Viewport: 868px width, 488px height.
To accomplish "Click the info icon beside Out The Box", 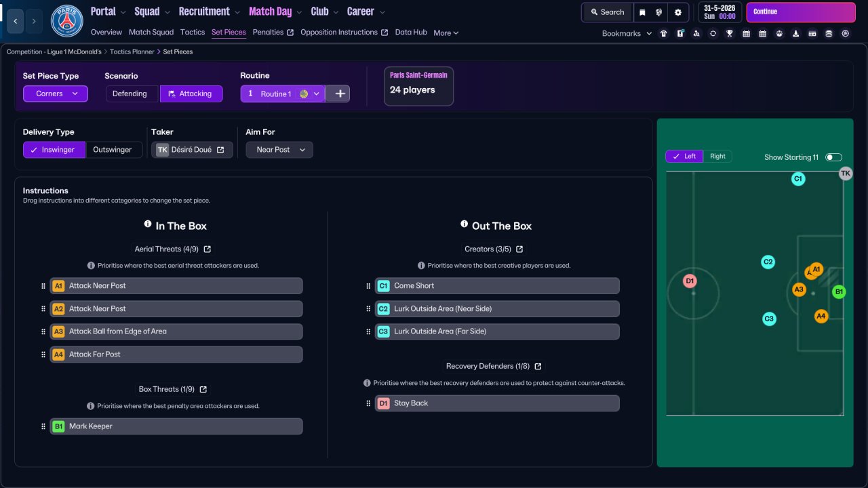I will click(465, 224).
